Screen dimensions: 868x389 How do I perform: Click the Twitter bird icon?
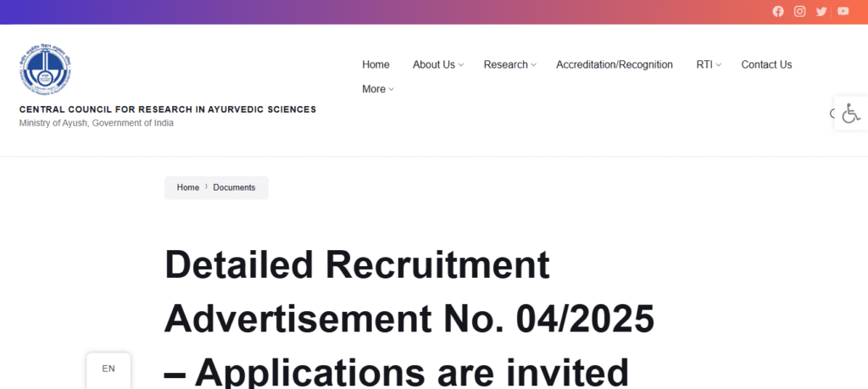pos(821,11)
